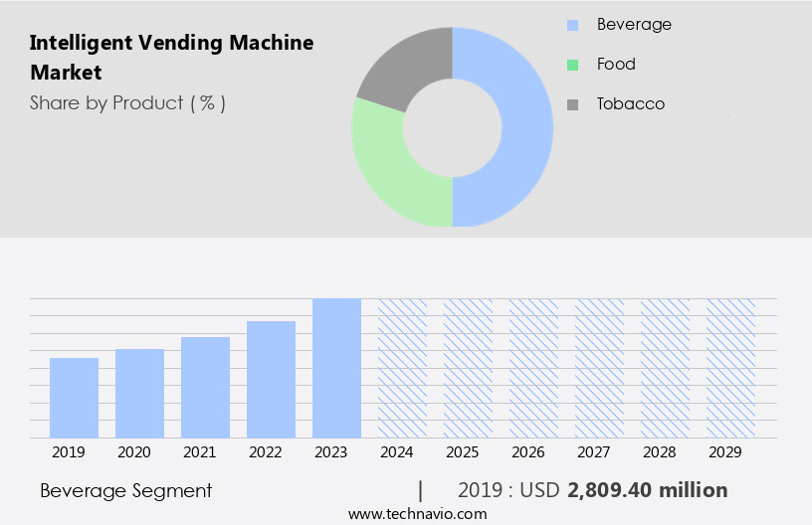Open the www.technavio.com link

click(417, 513)
